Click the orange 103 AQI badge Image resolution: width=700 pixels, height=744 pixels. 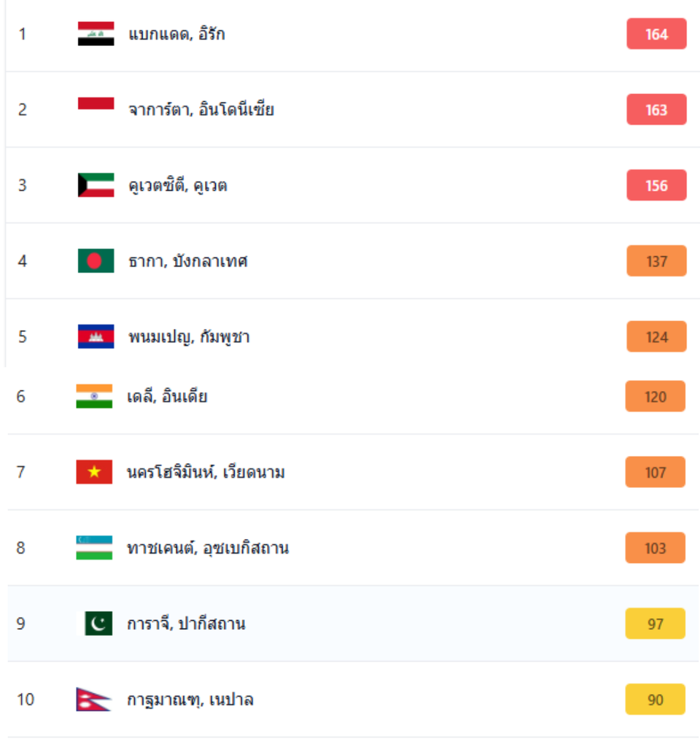[655, 549]
